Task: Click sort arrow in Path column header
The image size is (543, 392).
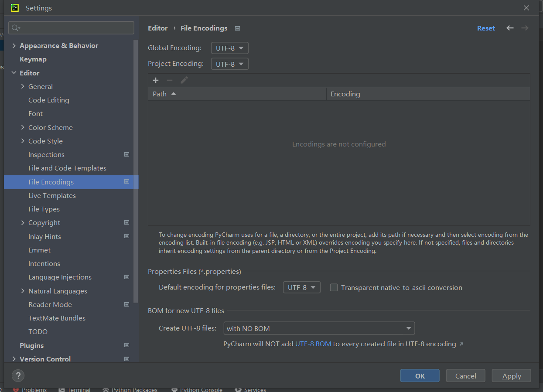Action: click(x=174, y=94)
